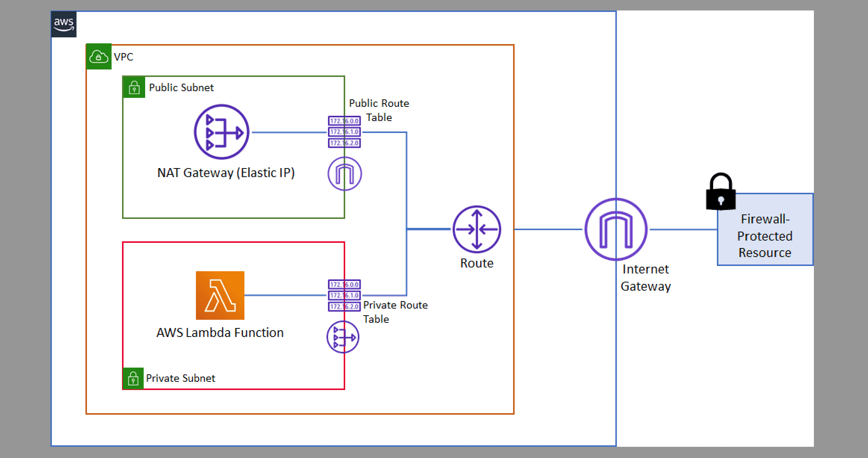The height and width of the screenshot is (458, 868).
Task: Click small internet gateway icon under public route table
Action: (344, 174)
